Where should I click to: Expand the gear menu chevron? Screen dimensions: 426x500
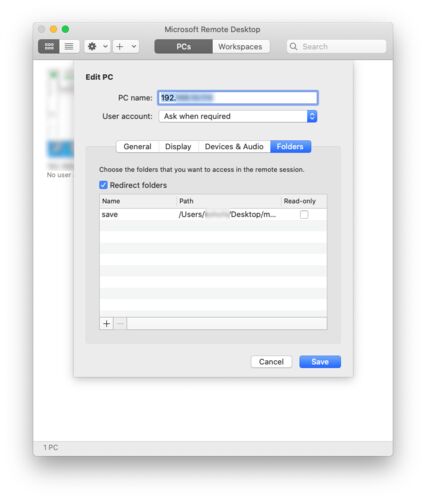pyautogui.click(x=105, y=46)
